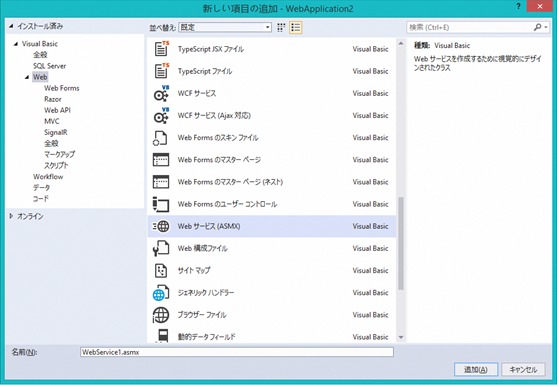
Task: Switch to small icons view
Action: [x=281, y=27]
